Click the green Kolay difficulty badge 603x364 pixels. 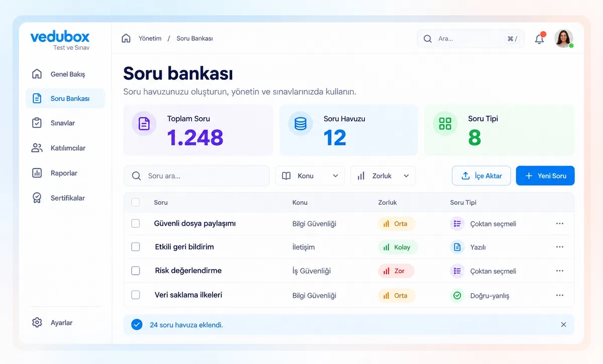tap(397, 247)
